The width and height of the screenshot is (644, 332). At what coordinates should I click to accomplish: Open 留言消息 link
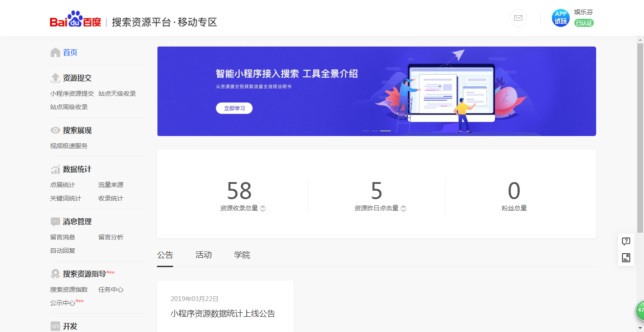point(63,237)
